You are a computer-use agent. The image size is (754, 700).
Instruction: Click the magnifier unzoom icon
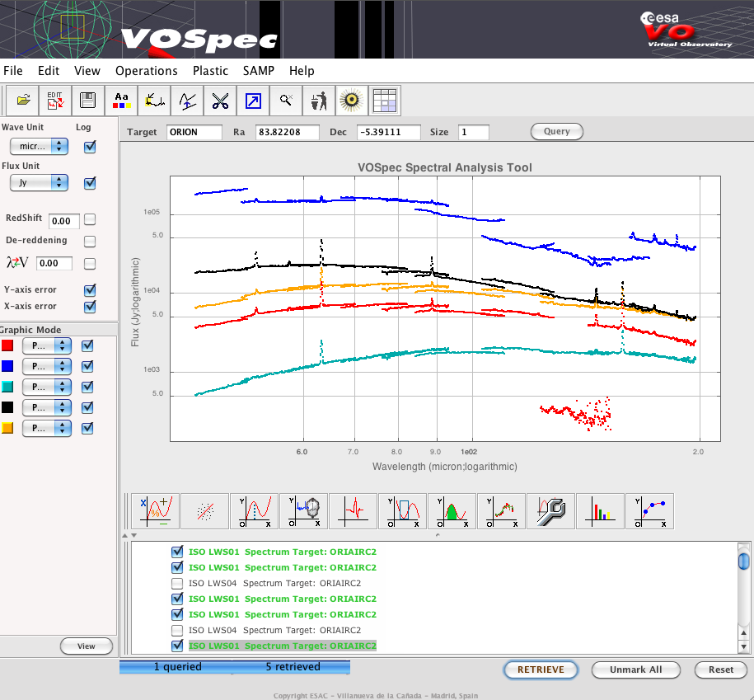[x=286, y=101]
